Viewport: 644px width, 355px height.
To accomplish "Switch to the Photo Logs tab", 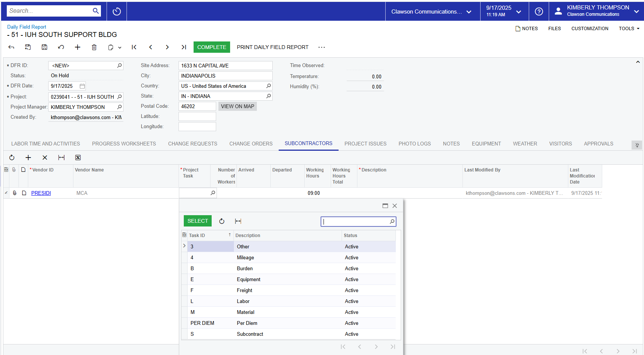I will click(414, 144).
